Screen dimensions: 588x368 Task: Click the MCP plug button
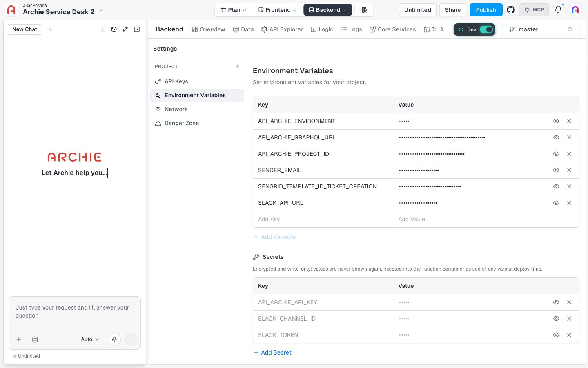pyautogui.click(x=534, y=10)
